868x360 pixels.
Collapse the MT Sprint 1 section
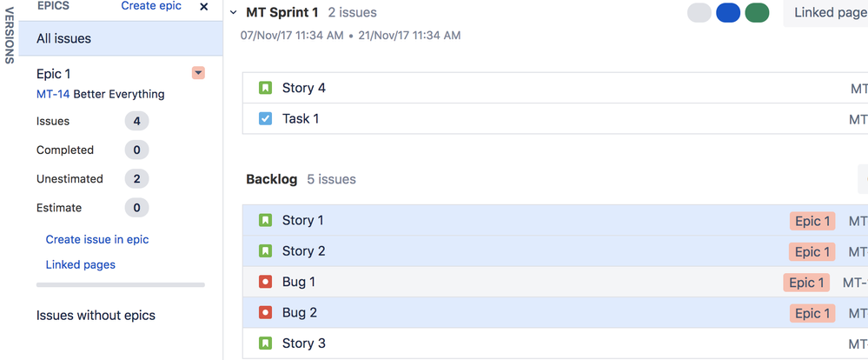234,13
